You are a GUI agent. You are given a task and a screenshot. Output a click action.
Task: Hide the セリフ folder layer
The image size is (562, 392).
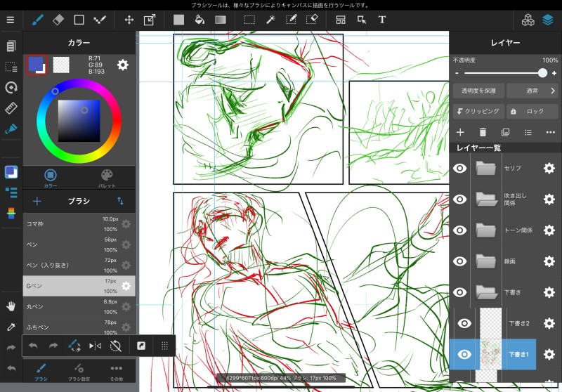coord(460,168)
